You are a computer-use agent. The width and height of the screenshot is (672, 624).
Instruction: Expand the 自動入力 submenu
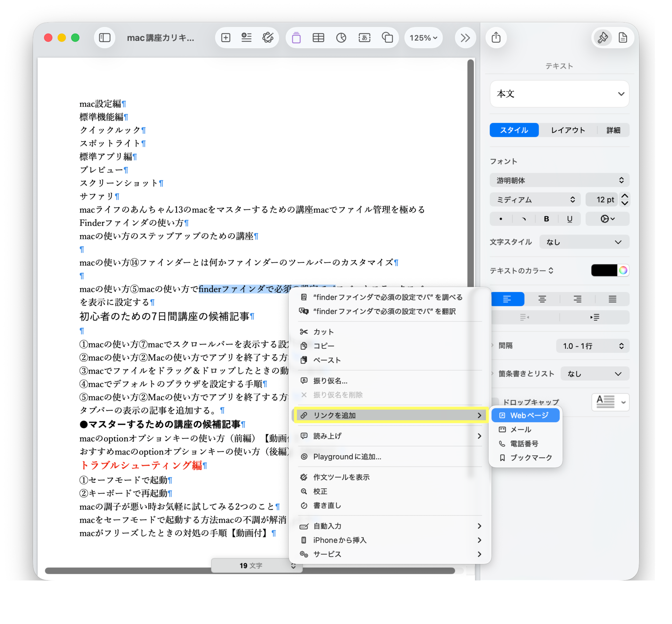tap(390, 526)
